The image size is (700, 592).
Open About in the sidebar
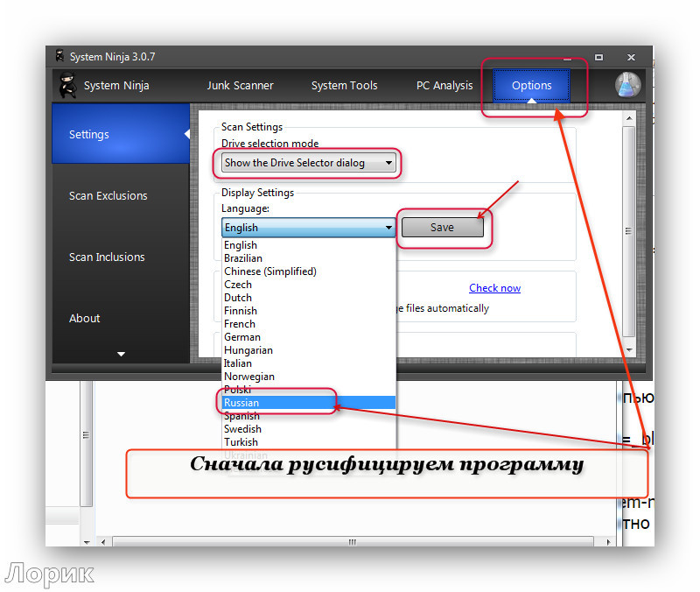click(84, 318)
